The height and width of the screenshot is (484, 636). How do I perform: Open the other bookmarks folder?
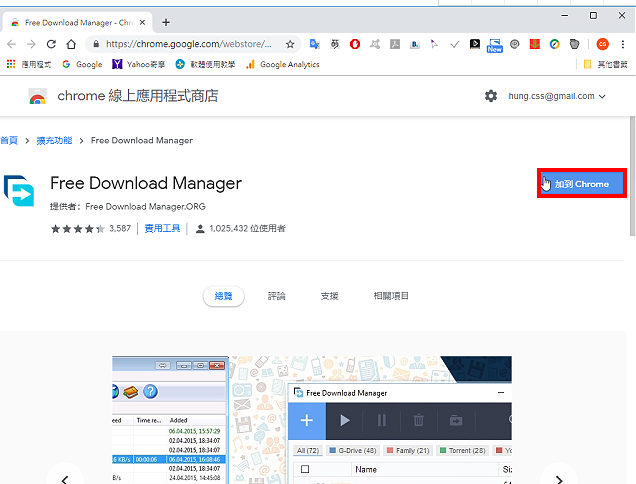(x=605, y=64)
